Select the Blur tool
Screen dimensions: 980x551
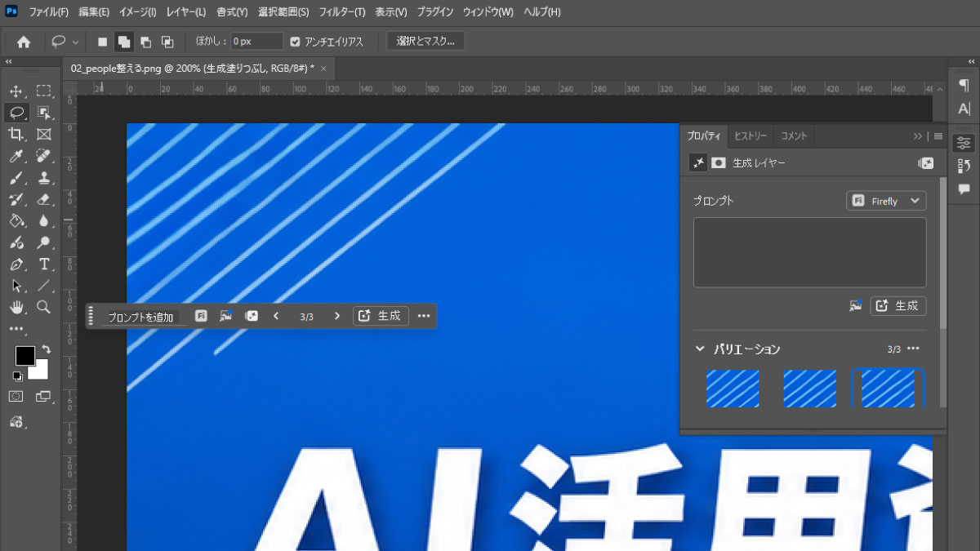pyautogui.click(x=43, y=221)
